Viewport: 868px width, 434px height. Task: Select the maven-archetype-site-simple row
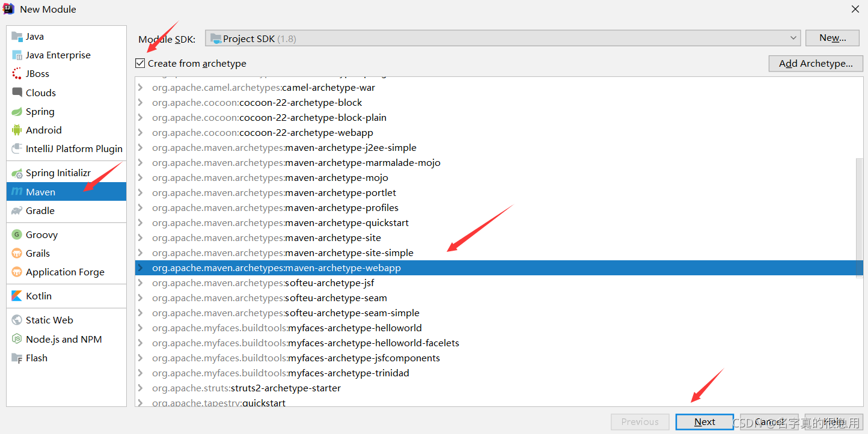pos(499,253)
